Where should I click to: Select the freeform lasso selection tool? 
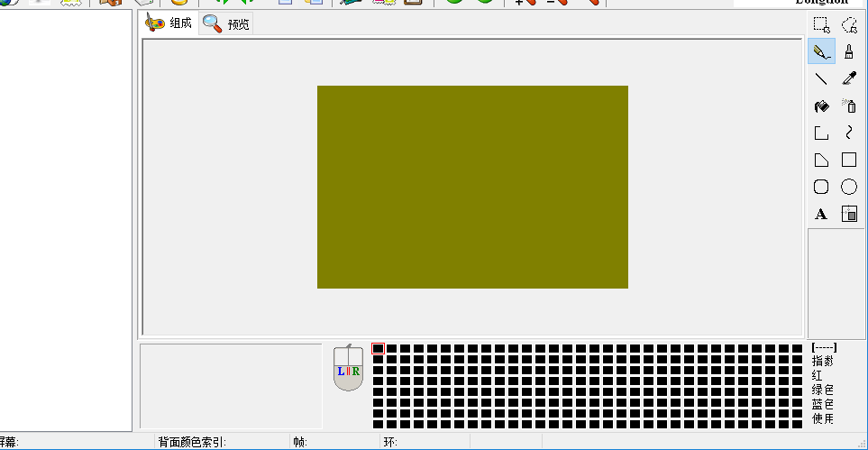(x=848, y=25)
